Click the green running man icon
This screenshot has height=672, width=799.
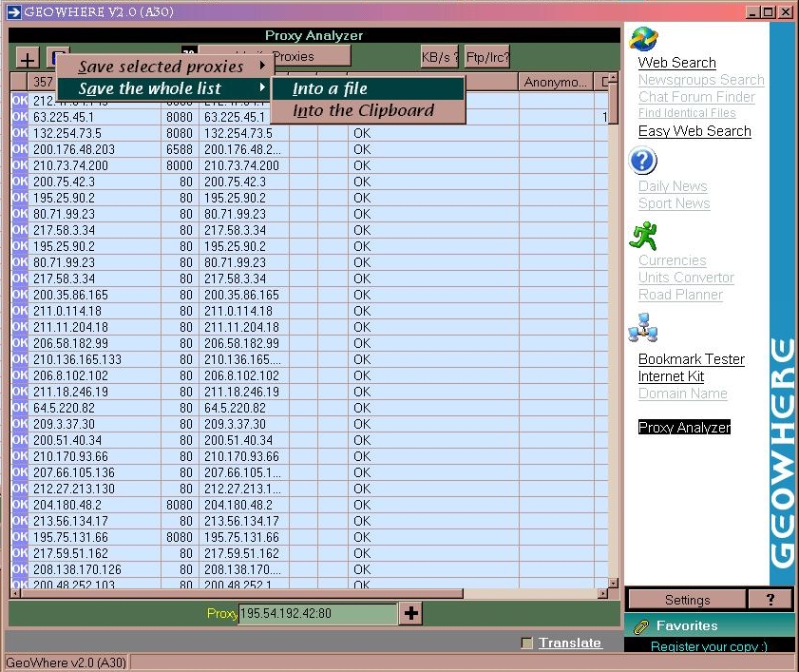pos(643,235)
